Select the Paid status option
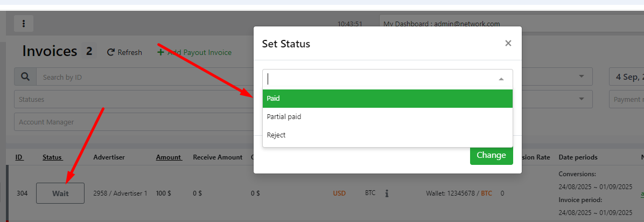The image size is (644, 222). [x=387, y=99]
